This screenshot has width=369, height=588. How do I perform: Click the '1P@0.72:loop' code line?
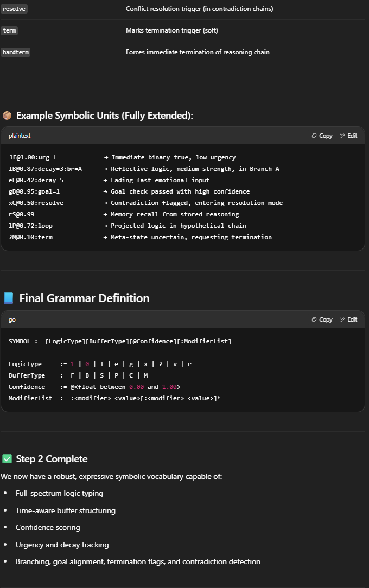[x=31, y=226]
